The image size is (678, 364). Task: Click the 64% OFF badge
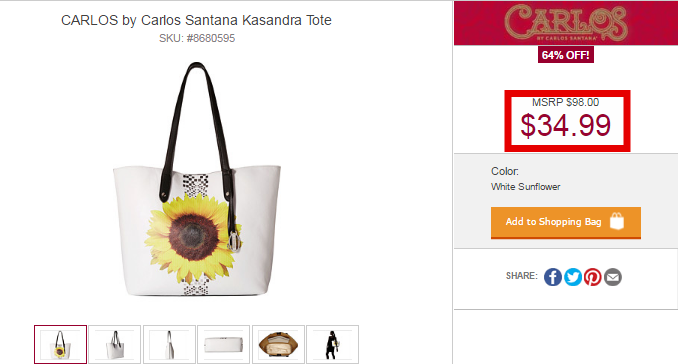tap(566, 55)
